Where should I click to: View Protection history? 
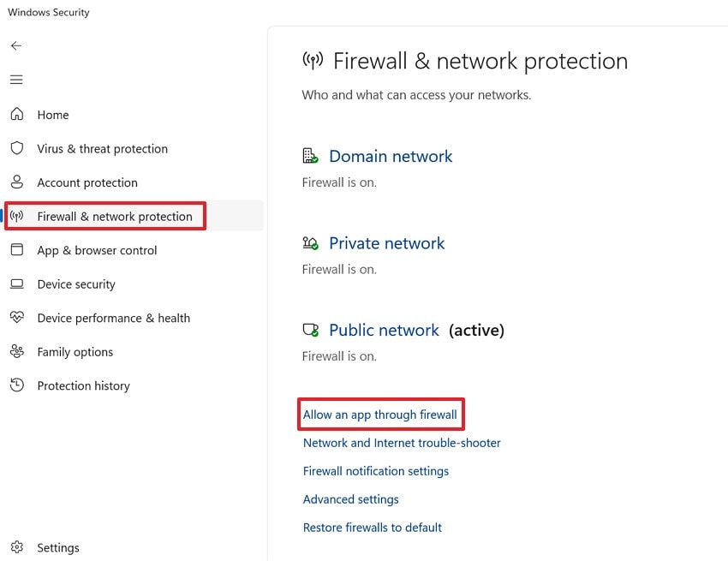point(83,385)
